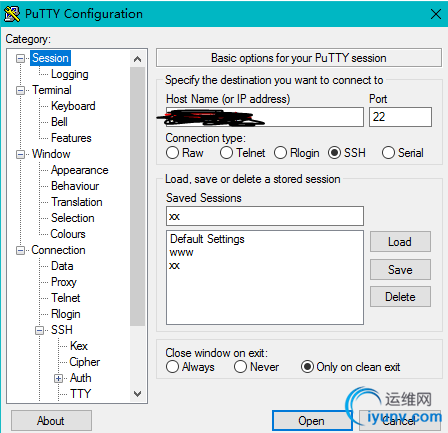Open the Appearance category
Image resolution: width=448 pixels, height=433 pixels.
tap(79, 170)
